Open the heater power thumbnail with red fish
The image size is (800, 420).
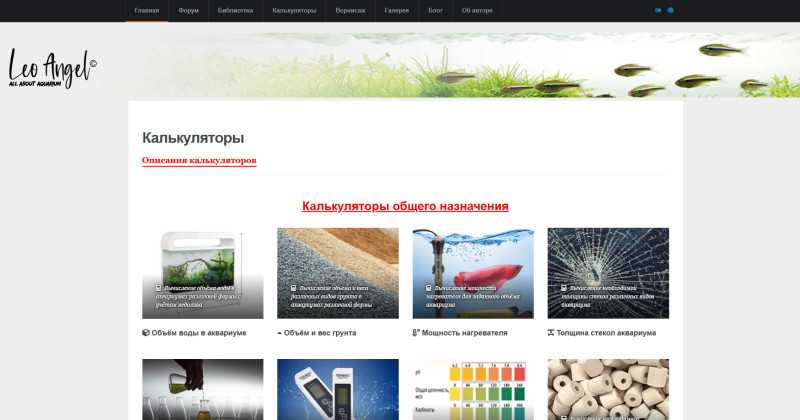pos(473,273)
